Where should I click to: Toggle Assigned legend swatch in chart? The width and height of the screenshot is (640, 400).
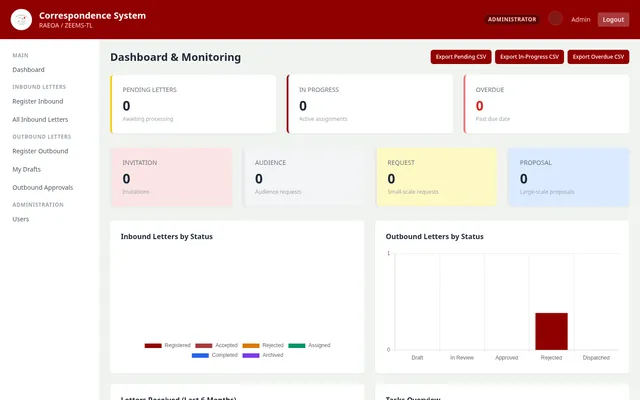coord(297,346)
